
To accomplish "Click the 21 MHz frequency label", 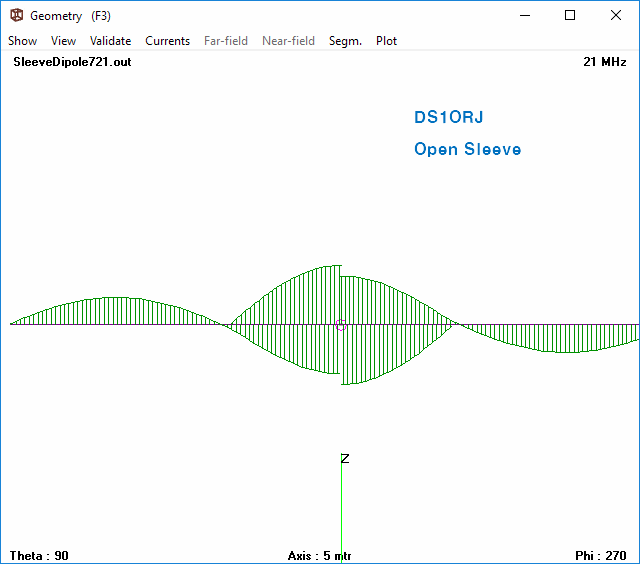I will (604, 62).
